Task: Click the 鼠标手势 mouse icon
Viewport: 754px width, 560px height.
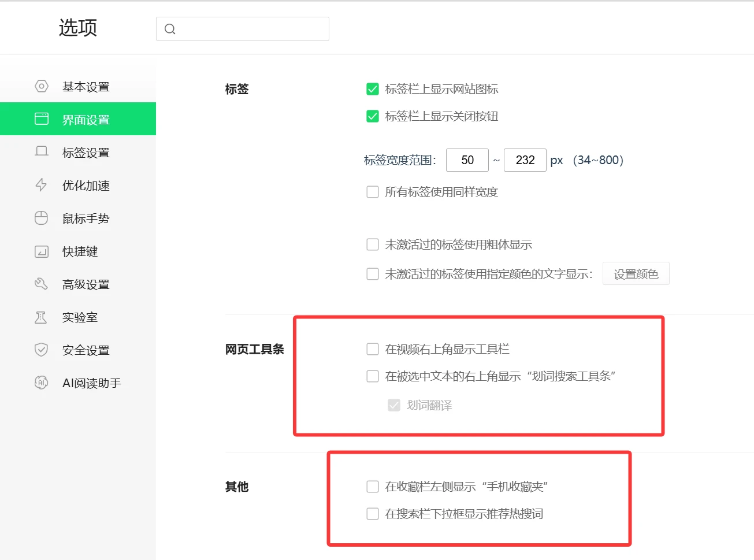Action: (x=42, y=218)
